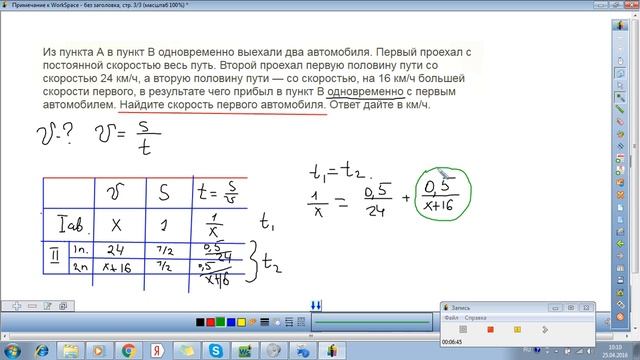This screenshot has height=360, width=640.
Task: Click the gray play arrow in Запись window
Action: click(x=544, y=329)
